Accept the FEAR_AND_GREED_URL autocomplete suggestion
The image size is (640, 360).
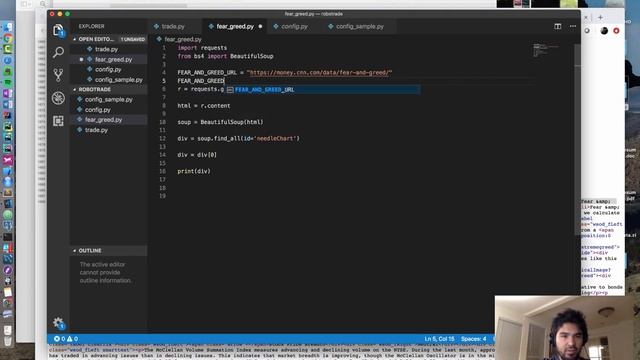coord(322,89)
